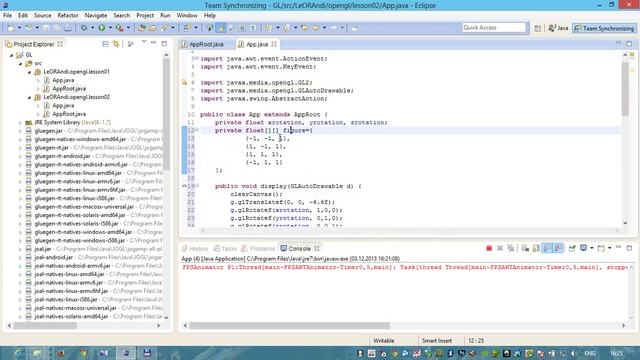Clear the console output
640x360 pixels.
pos(525,248)
